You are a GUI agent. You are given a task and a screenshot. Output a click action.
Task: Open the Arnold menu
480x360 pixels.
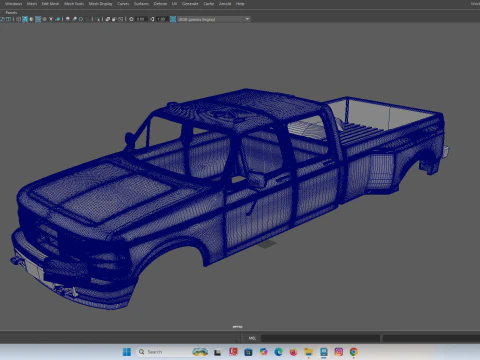(225, 4)
